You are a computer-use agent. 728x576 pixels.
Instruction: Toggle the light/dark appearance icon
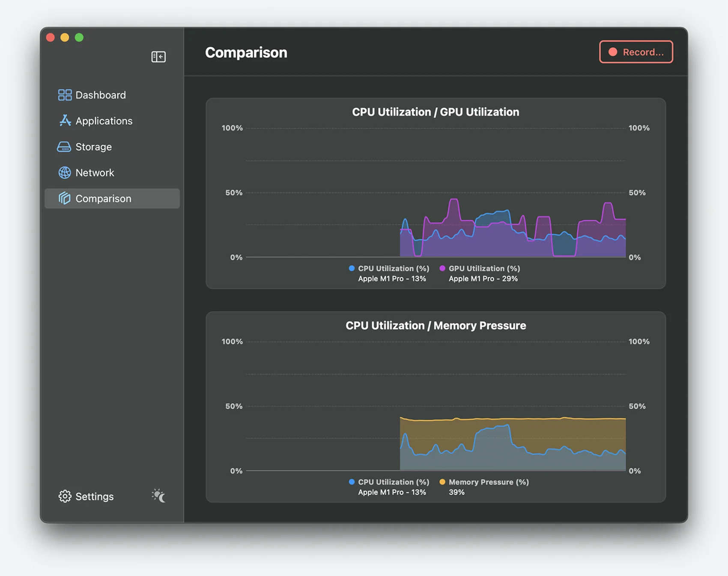tap(158, 495)
